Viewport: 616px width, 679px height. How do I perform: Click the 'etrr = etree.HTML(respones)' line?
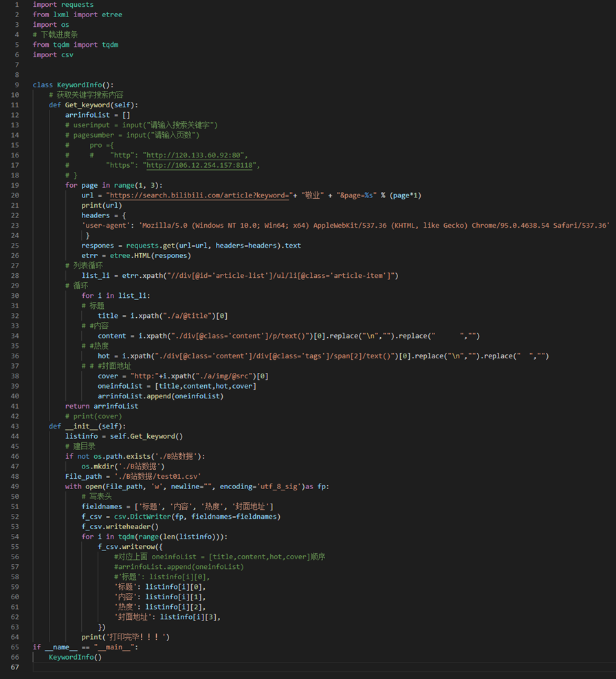click(x=136, y=255)
